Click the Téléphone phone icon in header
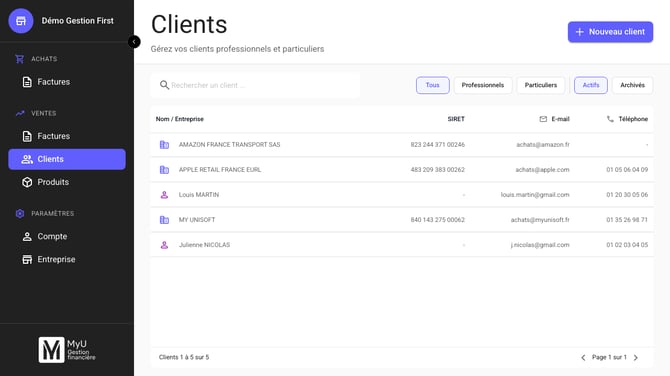This screenshot has width=670, height=376. click(x=610, y=119)
